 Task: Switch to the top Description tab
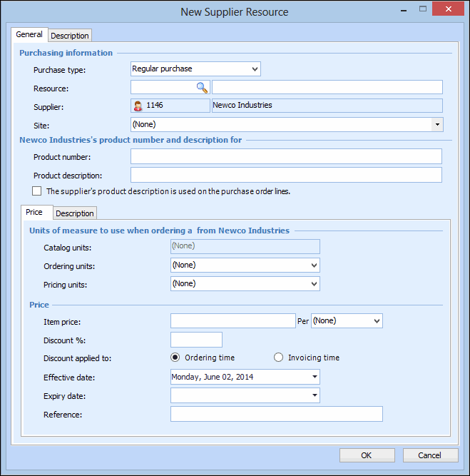point(70,36)
